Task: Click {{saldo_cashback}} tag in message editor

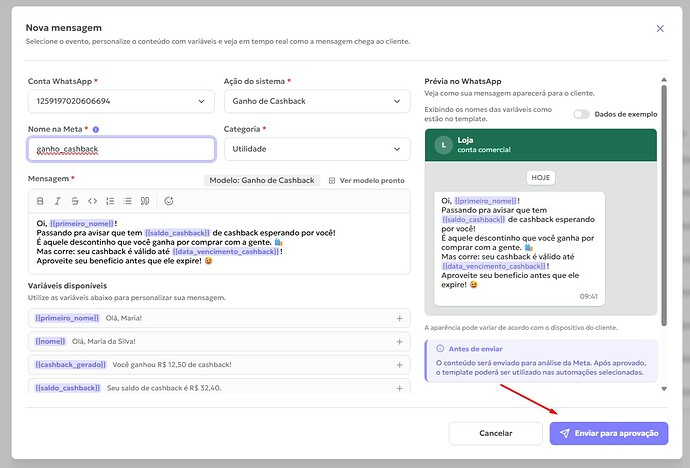Action: coord(177,233)
